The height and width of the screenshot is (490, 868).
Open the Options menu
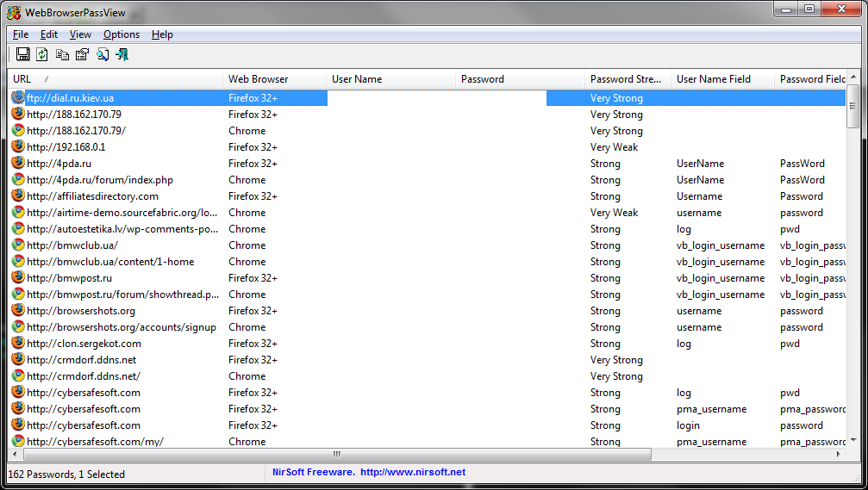tap(122, 34)
